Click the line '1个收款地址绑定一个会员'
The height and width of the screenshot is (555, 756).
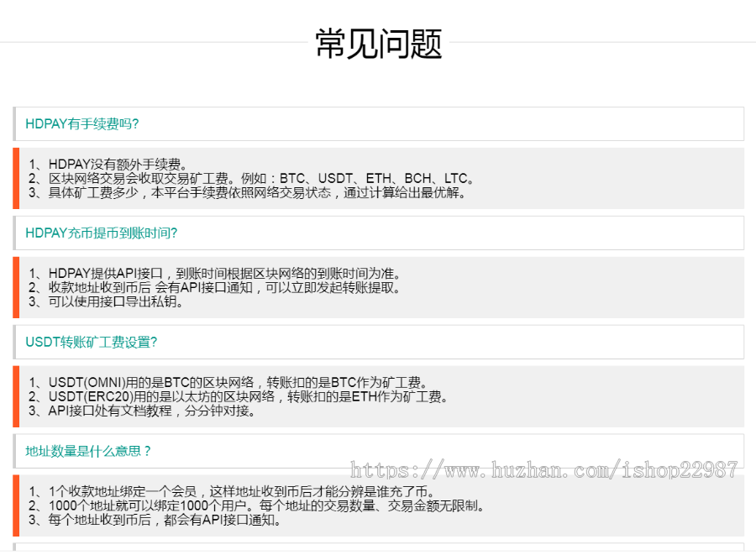coord(232,492)
